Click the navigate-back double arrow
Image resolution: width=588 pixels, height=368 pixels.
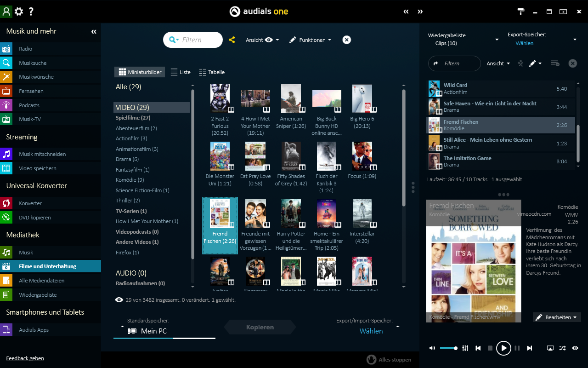[406, 11]
